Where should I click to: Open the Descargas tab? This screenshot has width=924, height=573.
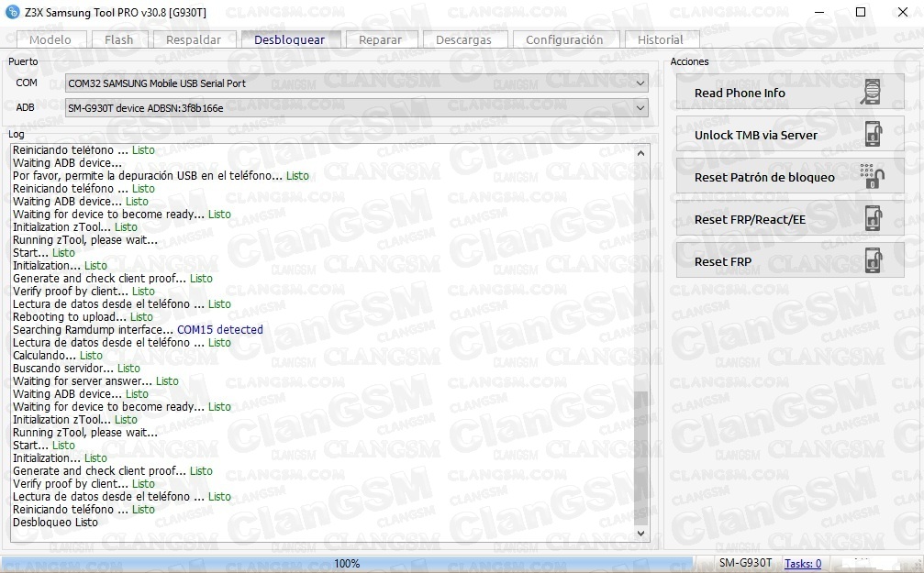[x=463, y=39]
